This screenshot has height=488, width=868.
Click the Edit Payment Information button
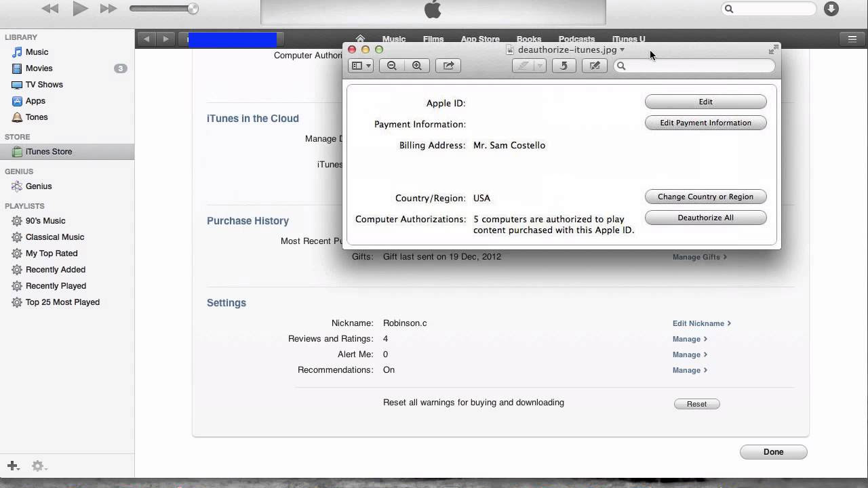click(706, 123)
